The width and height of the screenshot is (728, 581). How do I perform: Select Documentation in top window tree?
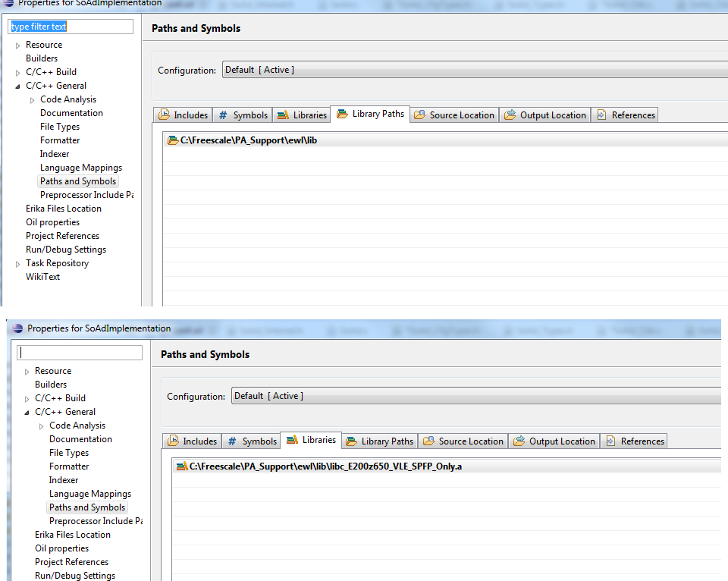click(71, 113)
